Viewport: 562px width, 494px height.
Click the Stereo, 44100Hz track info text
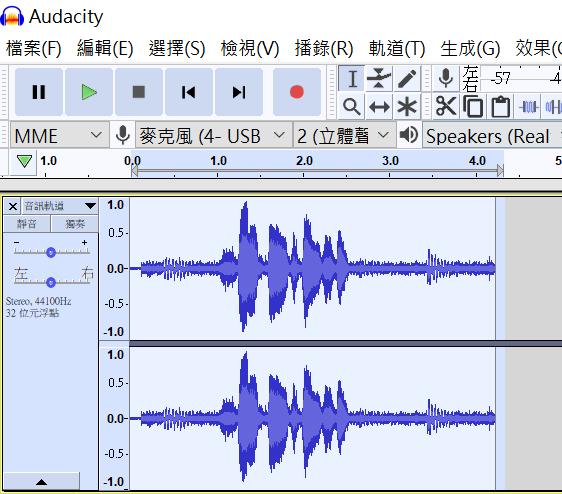click(38, 301)
